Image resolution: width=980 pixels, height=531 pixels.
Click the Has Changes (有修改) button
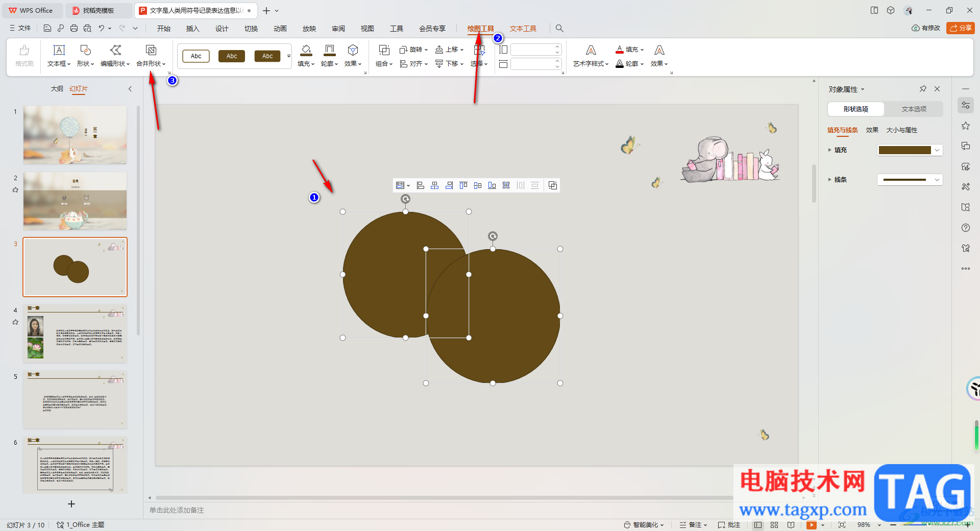coord(925,28)
